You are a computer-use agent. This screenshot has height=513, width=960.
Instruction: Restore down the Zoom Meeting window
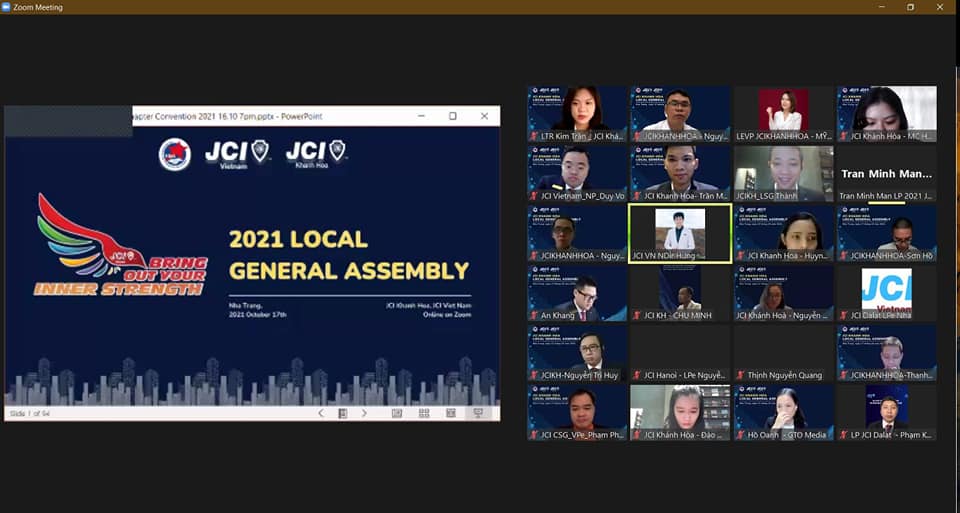point(910,7)
